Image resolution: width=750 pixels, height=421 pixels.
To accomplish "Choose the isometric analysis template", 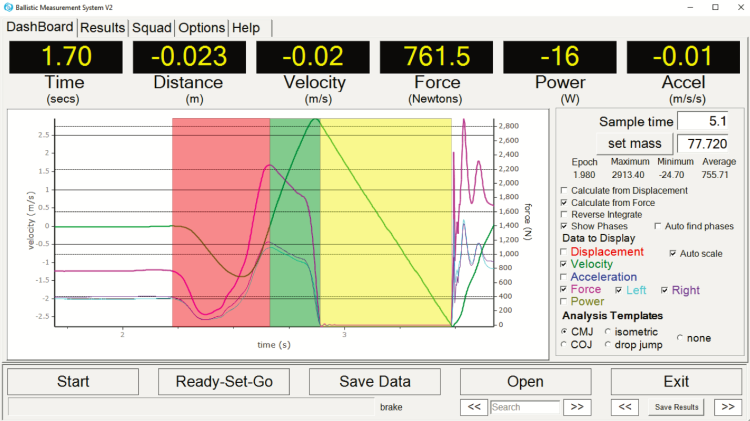I will point(608,331).
